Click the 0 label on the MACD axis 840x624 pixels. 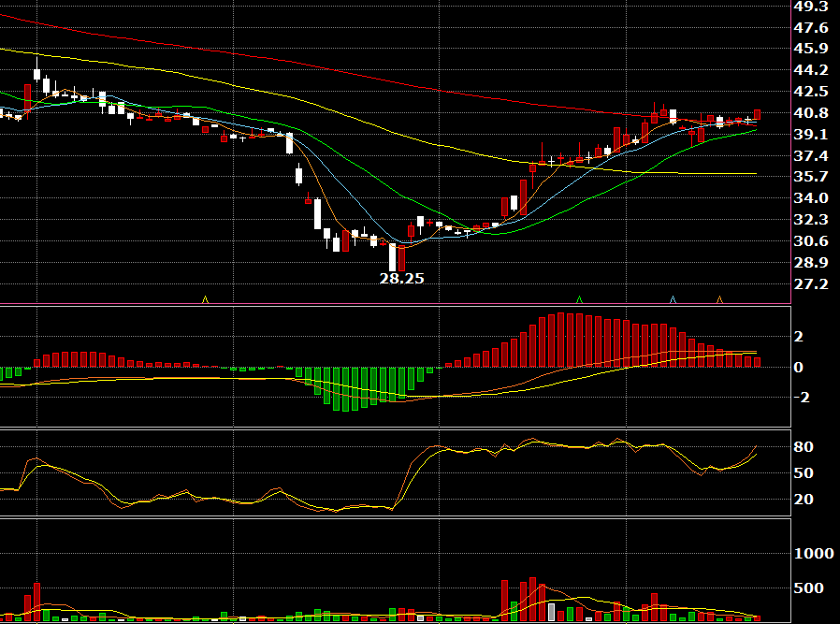tap(798, 367)
